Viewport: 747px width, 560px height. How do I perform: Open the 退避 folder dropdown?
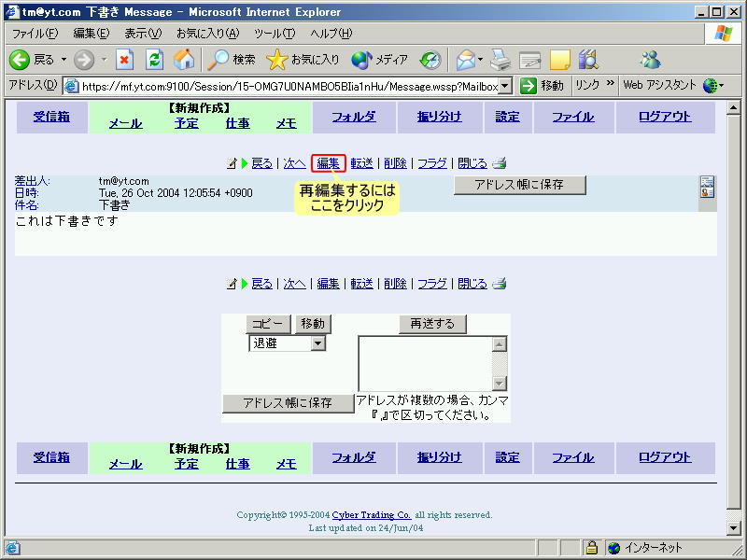pyautogui.click(x=317, y=343)
